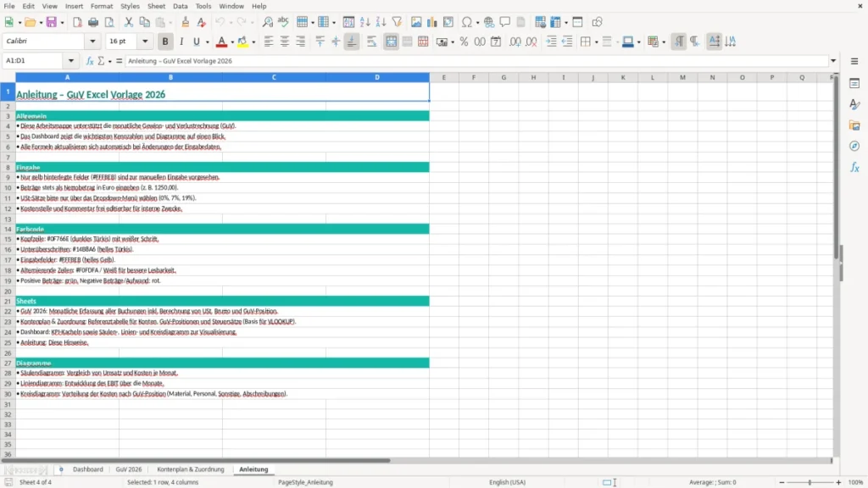Toggle Align Left
The width and height of the screenshot is (868, 488).
click(x=269, y=42)
